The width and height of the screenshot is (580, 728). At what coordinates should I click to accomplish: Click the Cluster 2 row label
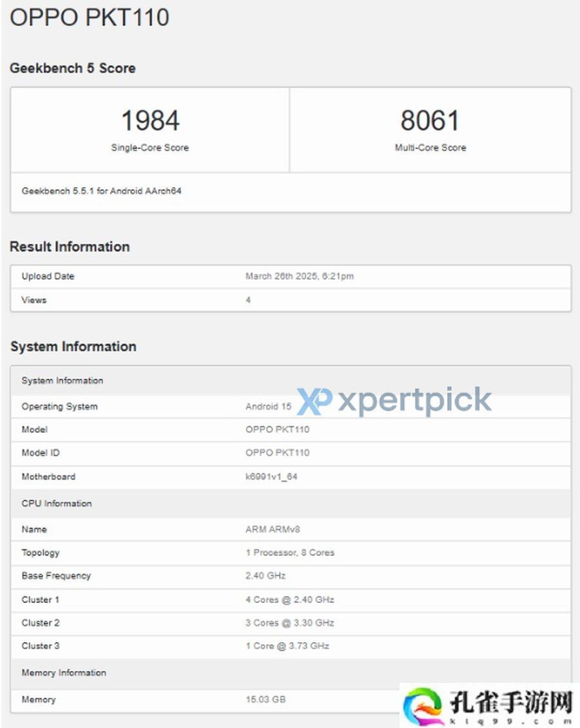click(41, 623)
